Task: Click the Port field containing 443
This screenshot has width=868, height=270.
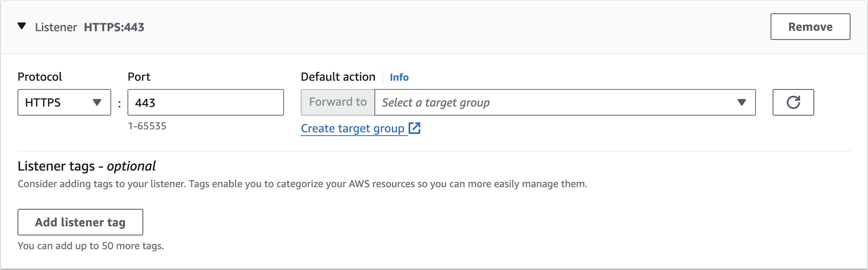Action: click(205, 102)
